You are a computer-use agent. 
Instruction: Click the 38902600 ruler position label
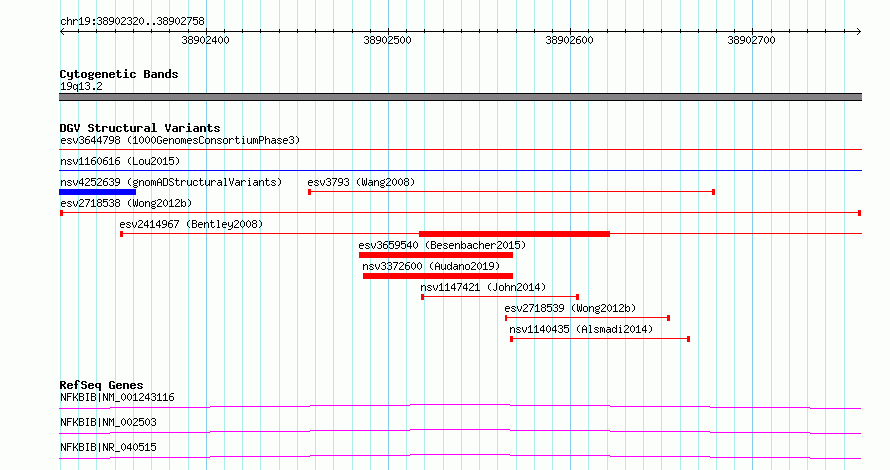(x=569, y=40)
